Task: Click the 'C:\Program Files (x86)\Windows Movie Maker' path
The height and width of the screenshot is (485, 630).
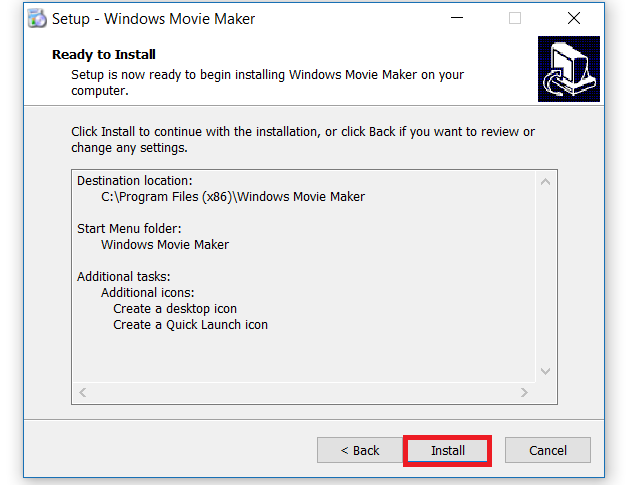Action: 233,196
